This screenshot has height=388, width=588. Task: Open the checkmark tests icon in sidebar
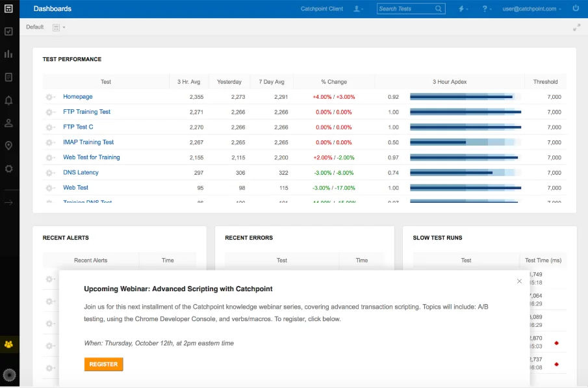(x=8, y=31)
